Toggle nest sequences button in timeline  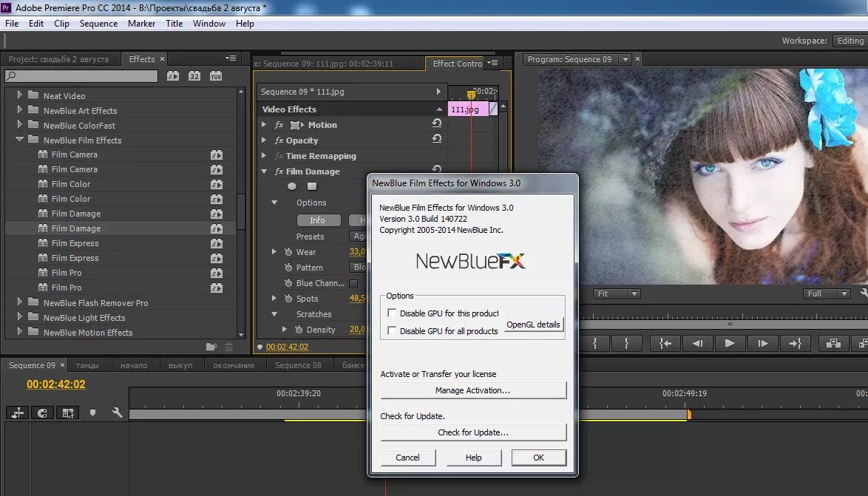18,413
